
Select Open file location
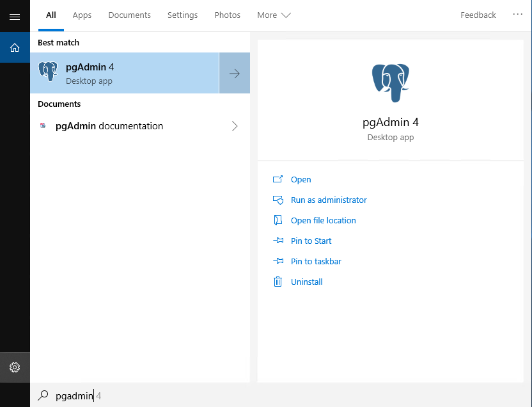click(x=324, y=220)
